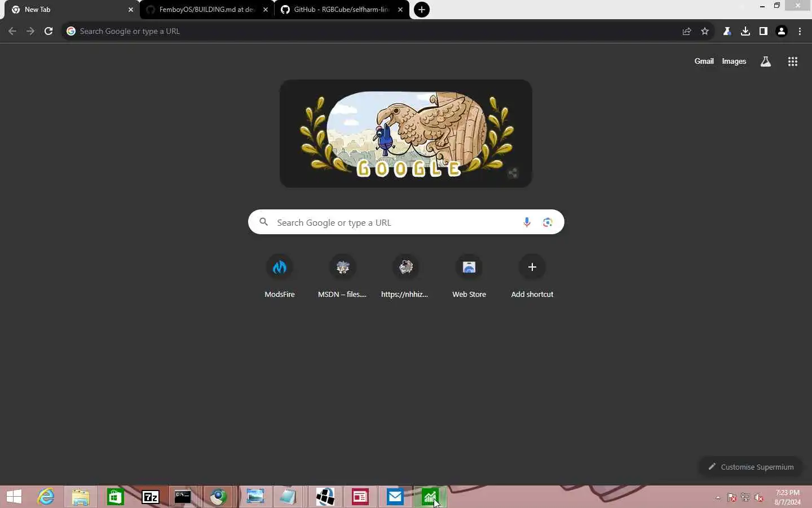The width and height of the screenshot is (812, 508).
Task: Search by image with Google Lens icon
Action: click(x=548, y=222)
